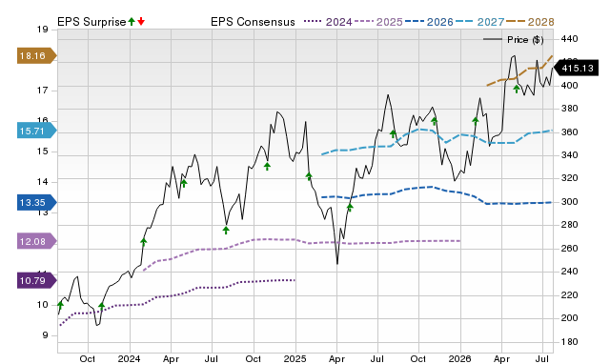Click the green surprise arrow at May 2025

pos(350,207)
